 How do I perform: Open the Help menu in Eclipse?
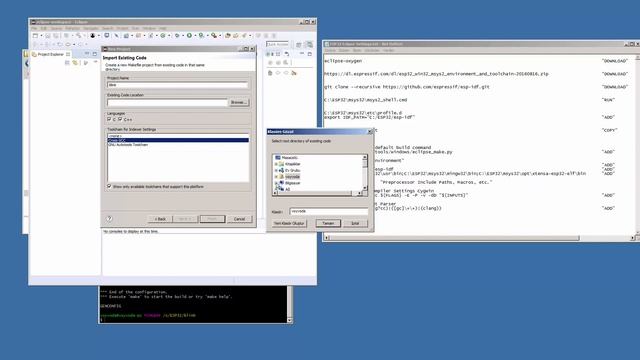coord(162,29)
